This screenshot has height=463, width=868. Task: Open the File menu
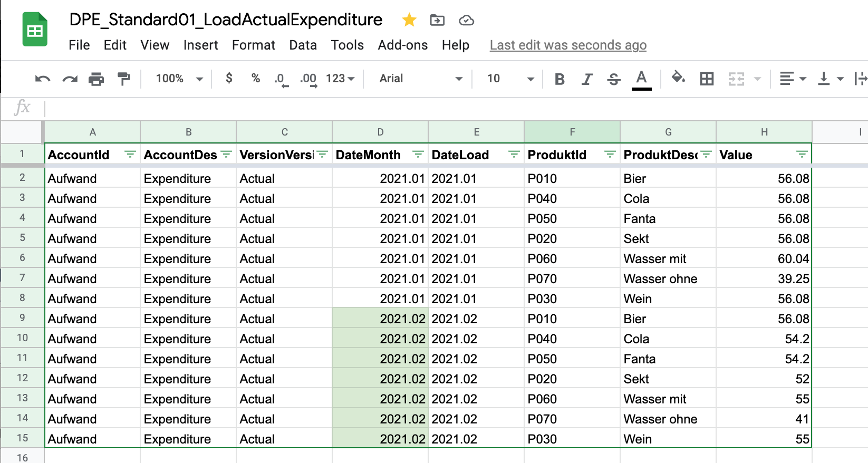(79, 45)
